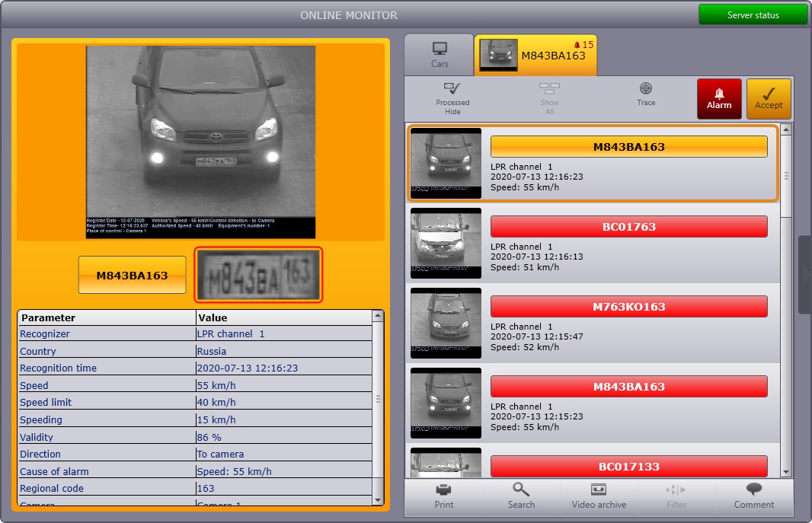Open the Cars monitor tab

click(x=440, y=56)
